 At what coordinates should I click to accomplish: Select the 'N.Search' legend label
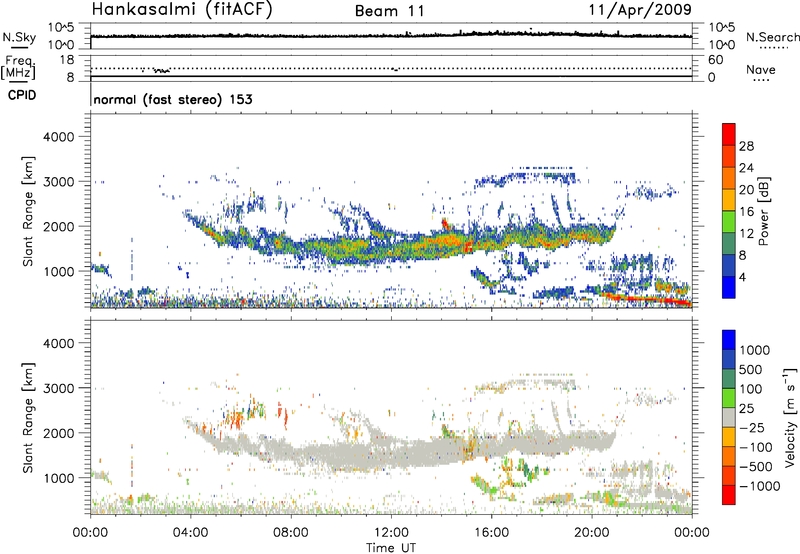[x=772, y=37]
